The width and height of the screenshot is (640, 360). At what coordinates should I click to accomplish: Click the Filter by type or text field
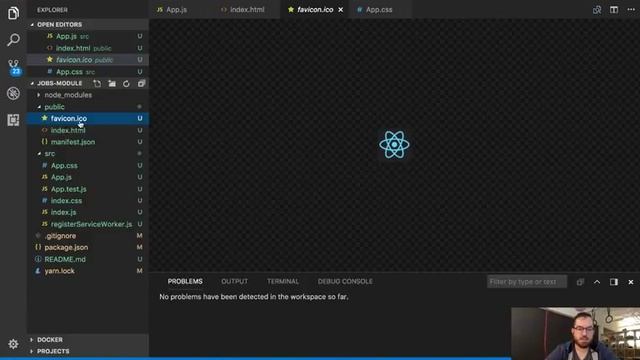527,282
